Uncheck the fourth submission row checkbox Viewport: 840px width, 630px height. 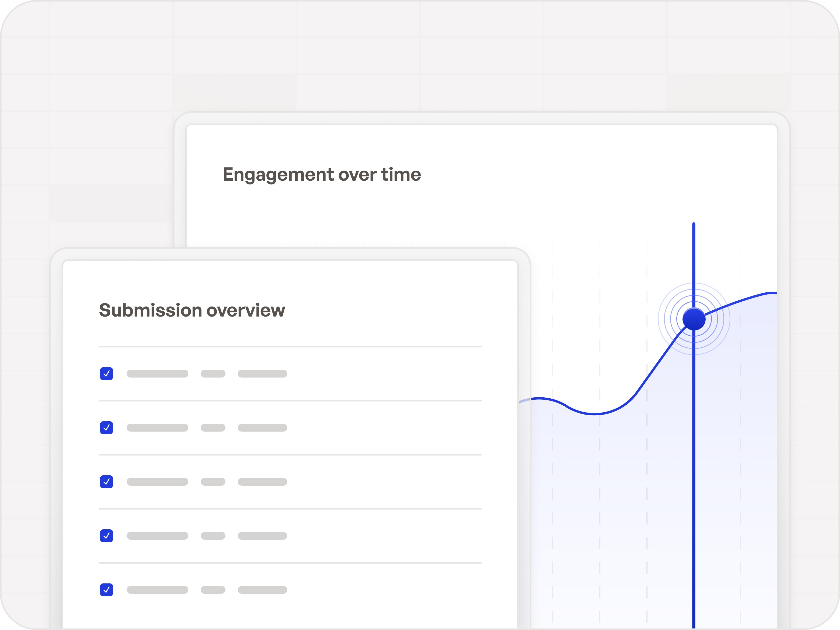pos(106,536)
